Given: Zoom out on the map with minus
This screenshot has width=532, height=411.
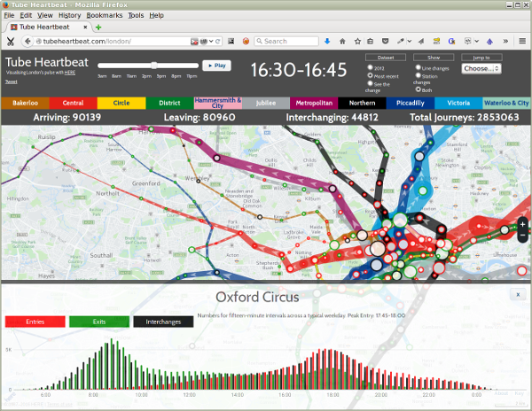Looking at the screenshot, I should [x=523, y=235].
